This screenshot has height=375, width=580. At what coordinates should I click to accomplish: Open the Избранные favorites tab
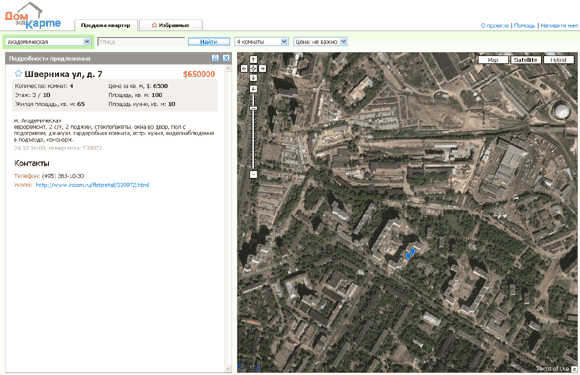click(171, 25)
